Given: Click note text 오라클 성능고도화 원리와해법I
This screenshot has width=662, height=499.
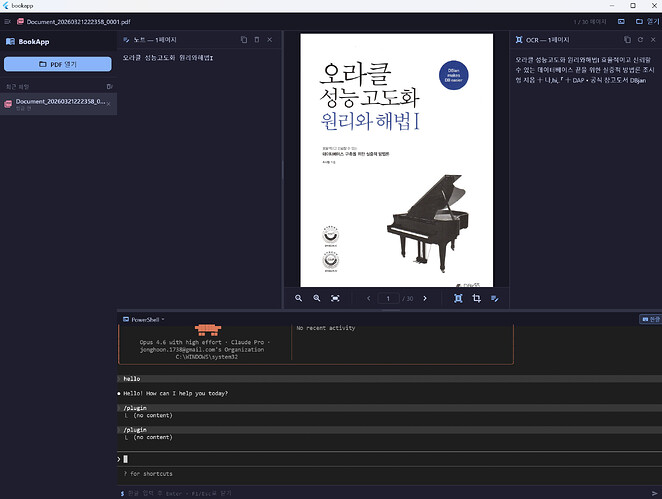Looking at the screenshot, I should coord(168,58).
